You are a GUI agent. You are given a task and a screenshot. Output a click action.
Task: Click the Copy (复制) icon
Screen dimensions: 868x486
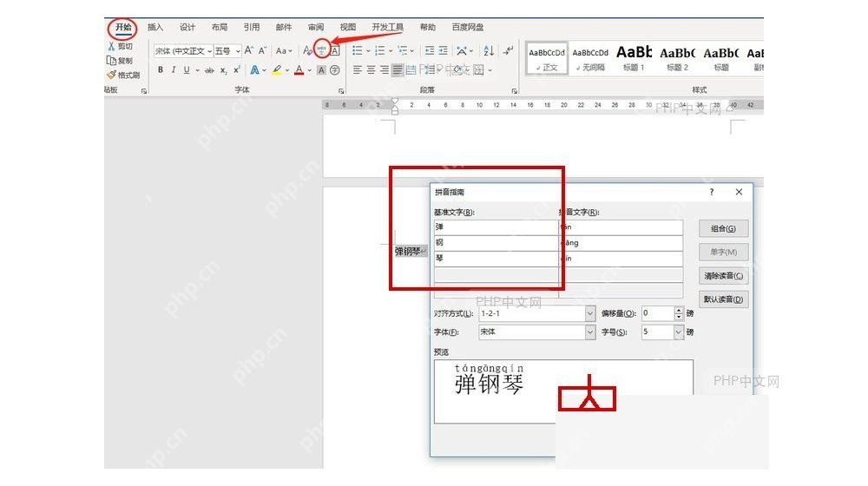coord(111,61)
